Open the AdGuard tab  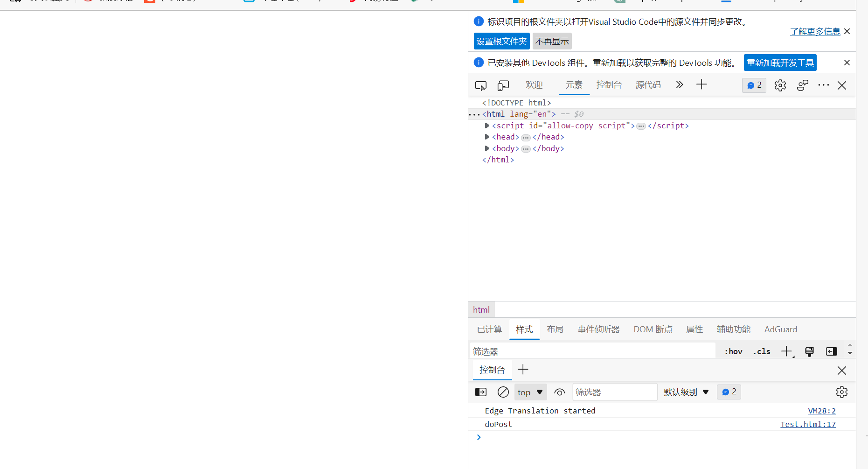tap(781, 329)
